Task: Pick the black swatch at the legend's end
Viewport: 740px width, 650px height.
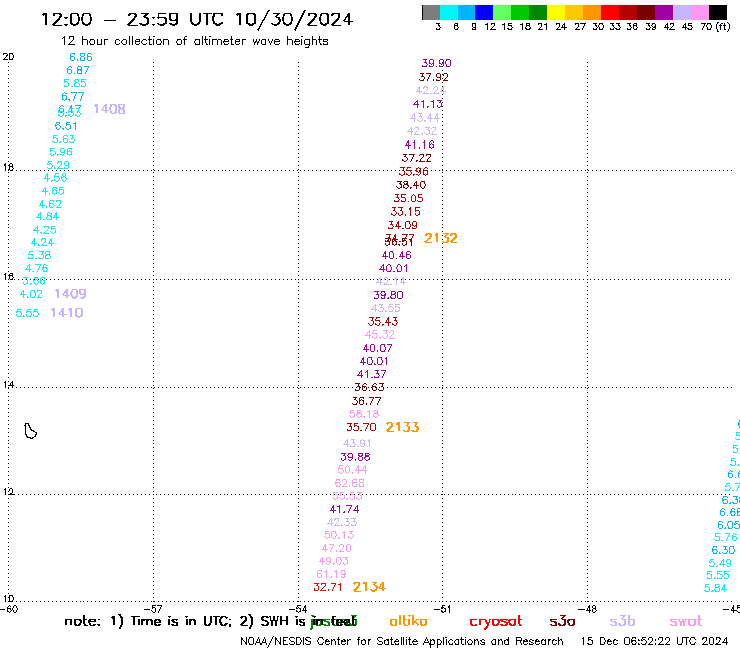Action: click(718, 12)
